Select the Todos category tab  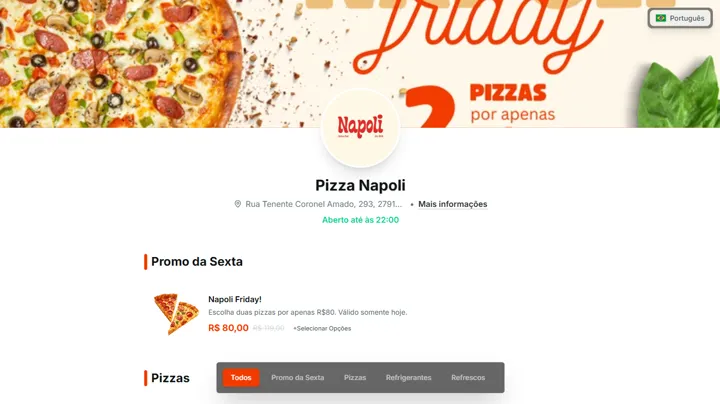click(241, 377)
